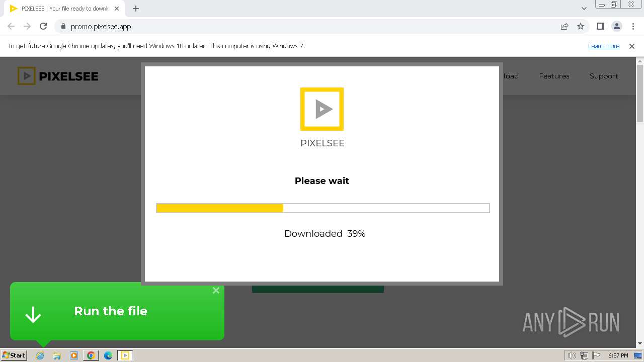The height and width of the screenshot is (362, 644).
Task: Expand the tab search dropdown
Action: (584, 8)
